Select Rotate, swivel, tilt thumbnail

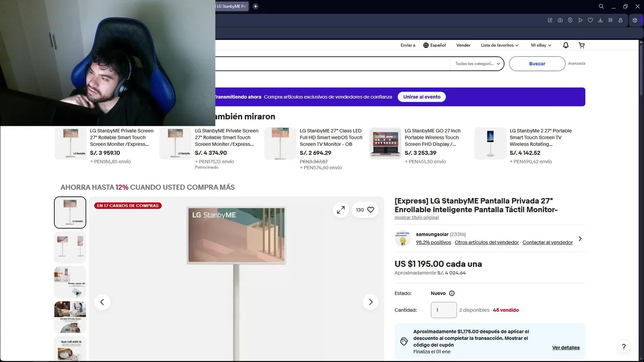click(x=70, y=282)
